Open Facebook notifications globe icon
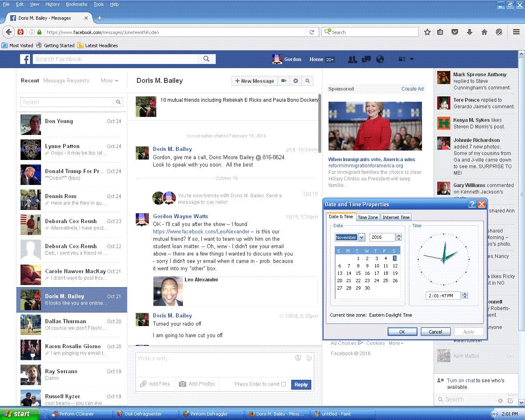Image resolution: width=525 pixels, height=420 pixels. (380, 59)
